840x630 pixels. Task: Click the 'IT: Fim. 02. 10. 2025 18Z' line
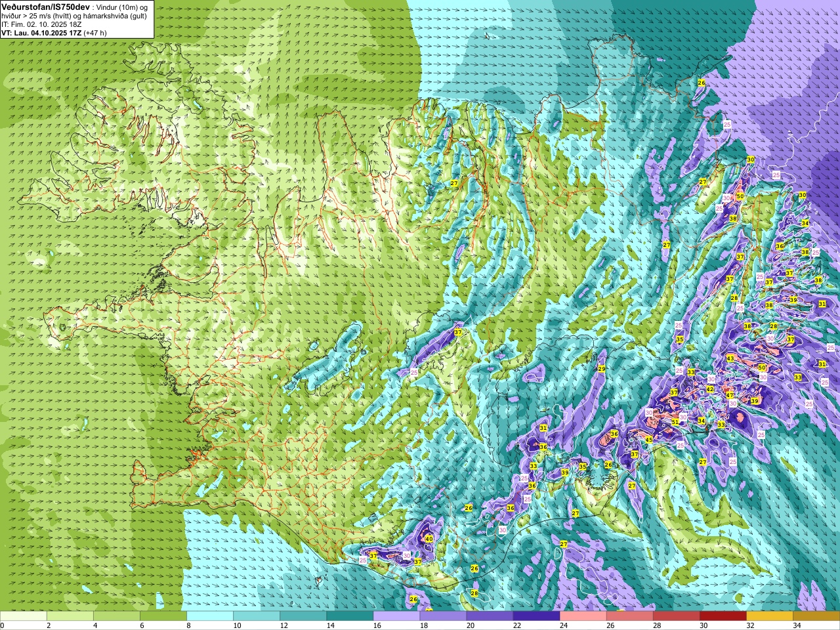pos(41,24)
